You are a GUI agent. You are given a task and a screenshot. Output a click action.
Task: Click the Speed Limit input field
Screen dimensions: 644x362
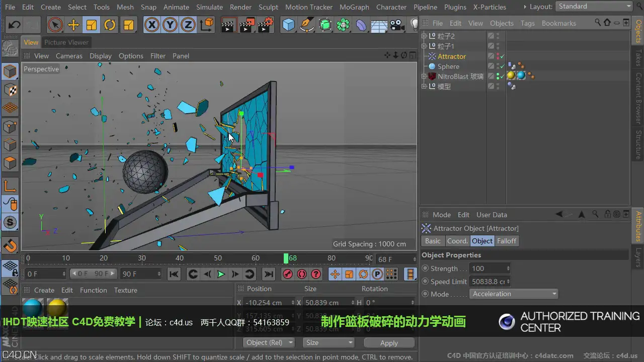click(488, 282)
